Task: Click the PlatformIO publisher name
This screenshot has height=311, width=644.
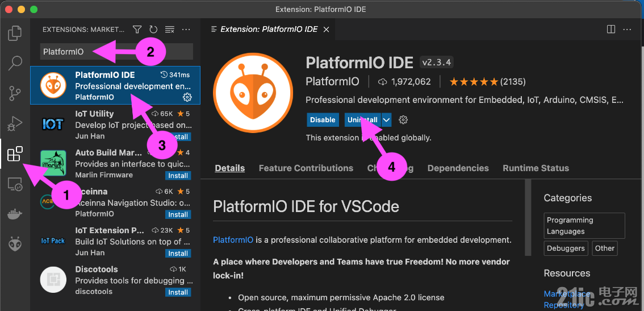Action: [x=332, y=81]
